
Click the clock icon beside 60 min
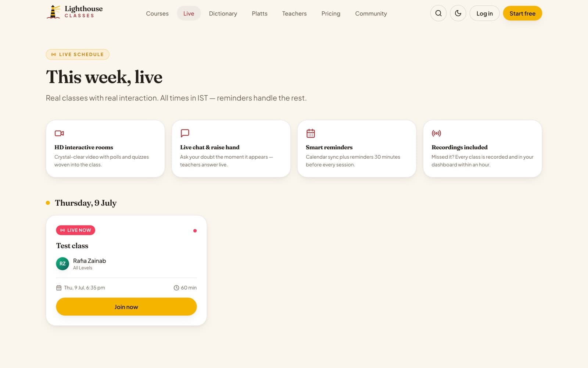176,288
